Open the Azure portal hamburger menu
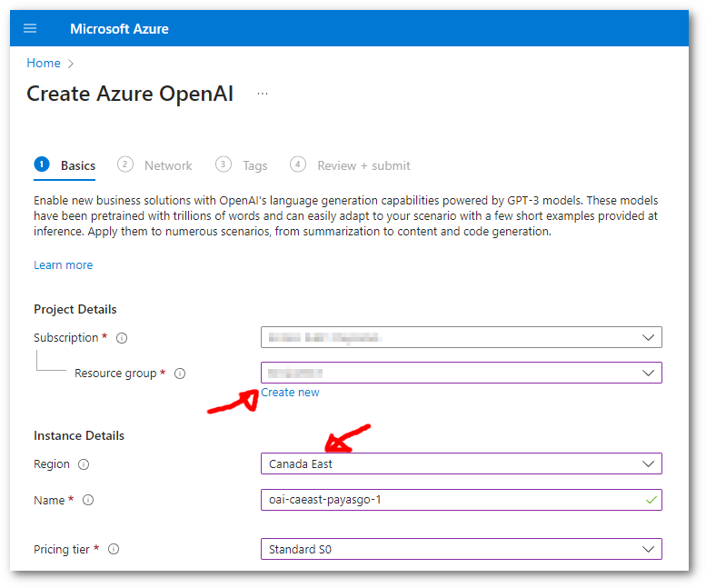 (x=30, y=28)
